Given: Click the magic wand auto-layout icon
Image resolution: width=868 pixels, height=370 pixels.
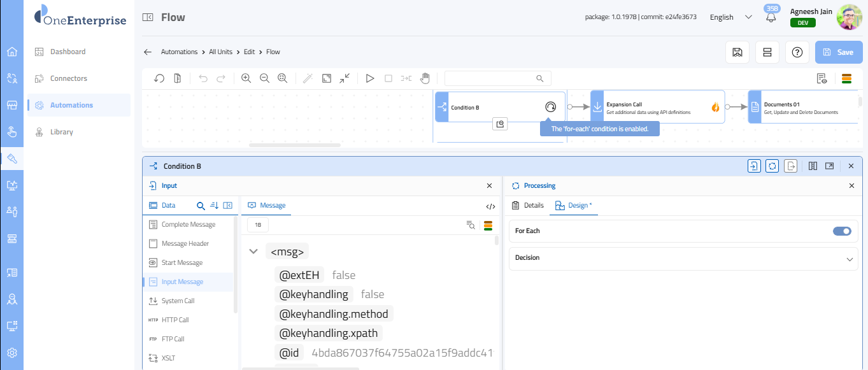Looking at the screenshot, I should (x=308, y=78).
